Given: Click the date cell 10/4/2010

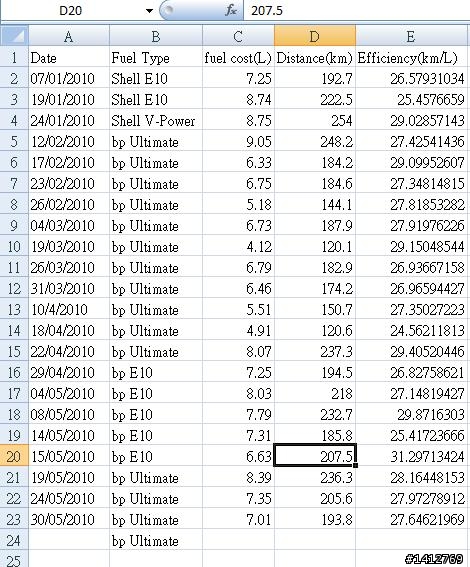Looking at the screenshot, I should (69, 309).
